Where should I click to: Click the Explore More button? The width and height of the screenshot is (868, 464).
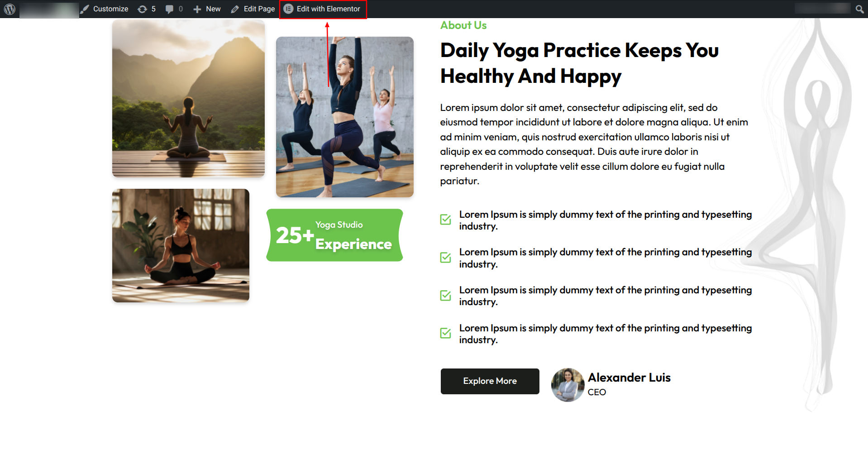(x=490, y=381)
